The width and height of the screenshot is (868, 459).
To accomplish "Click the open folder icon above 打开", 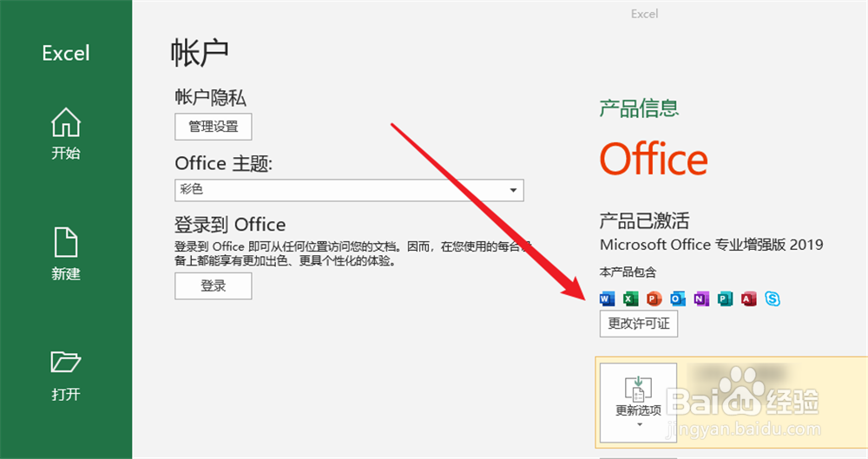I will pos(66,362).
